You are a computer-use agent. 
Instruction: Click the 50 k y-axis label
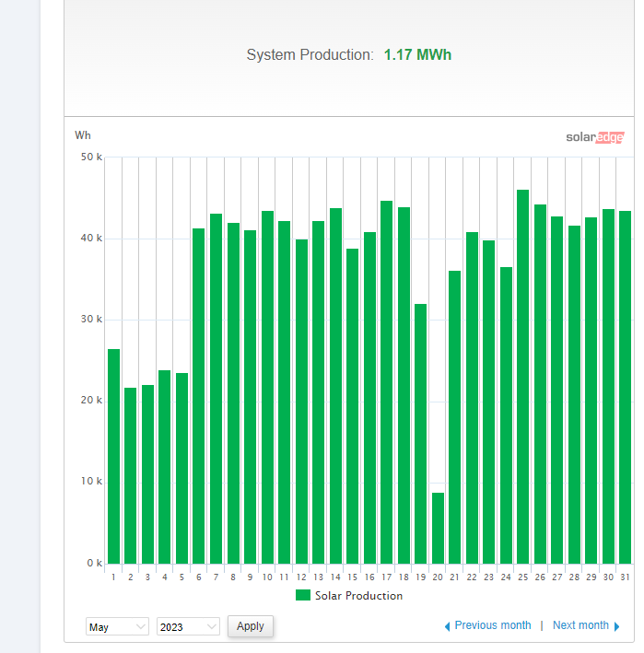tap(91, 157)
